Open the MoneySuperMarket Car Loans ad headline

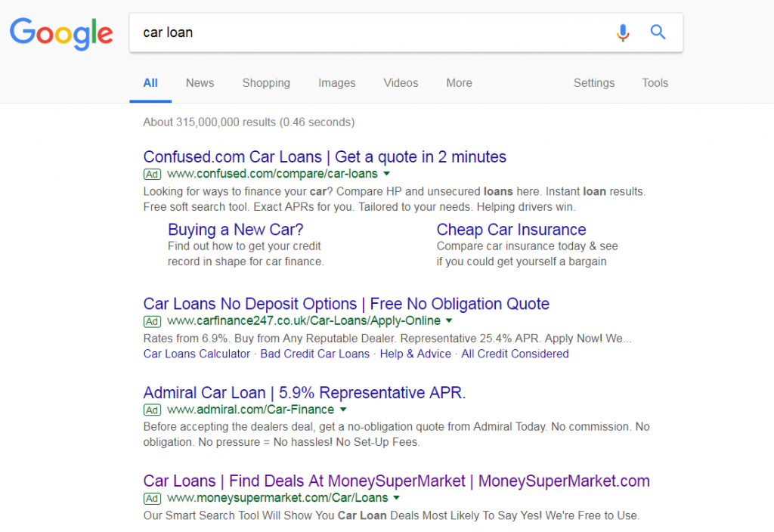coord(396,481)
